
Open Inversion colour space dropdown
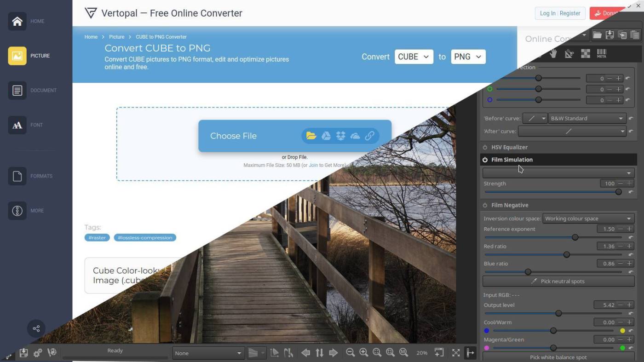pos(589,218)
